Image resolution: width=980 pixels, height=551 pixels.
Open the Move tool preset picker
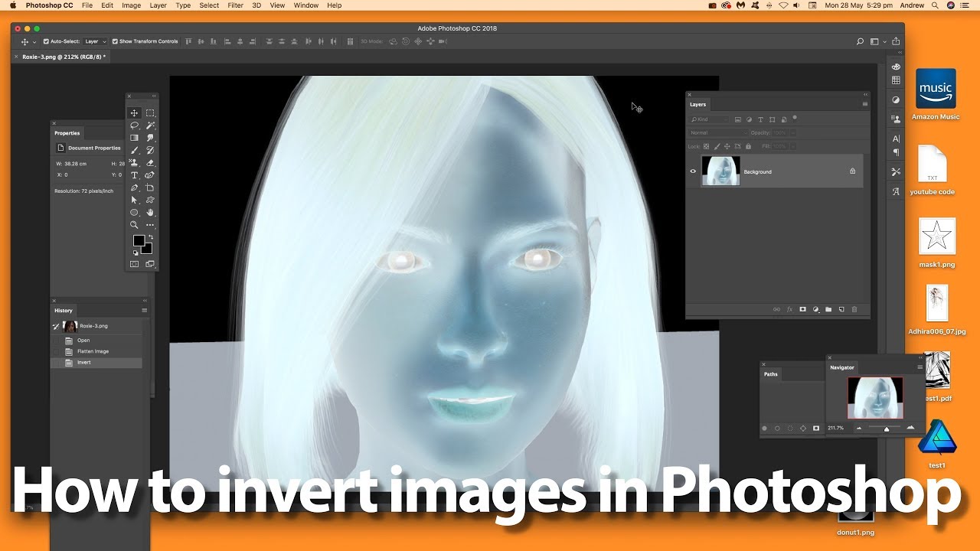pos(28,41)
